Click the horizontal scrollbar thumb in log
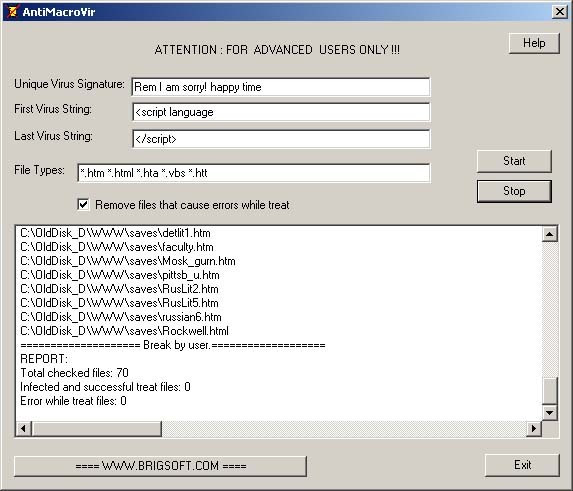Screen dimensions: 573x491 click(x=97, y=428)
